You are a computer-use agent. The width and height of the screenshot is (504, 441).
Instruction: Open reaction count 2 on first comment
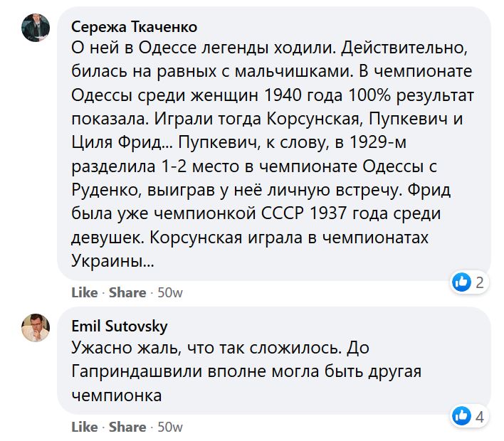pos(480,282)
